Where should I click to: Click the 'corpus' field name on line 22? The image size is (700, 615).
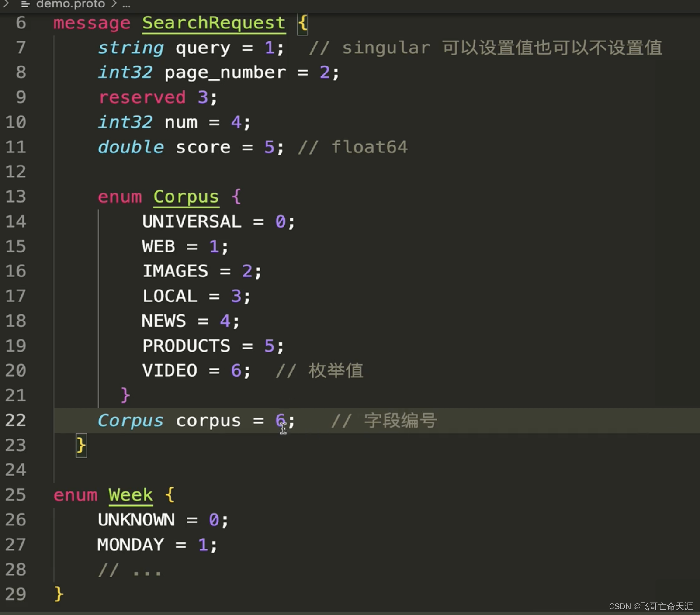point(208,421)
